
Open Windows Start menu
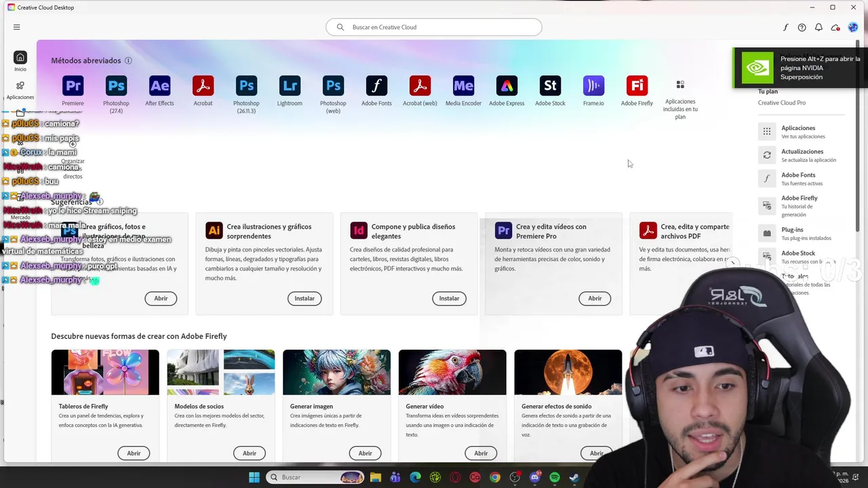tap(254, 477)
